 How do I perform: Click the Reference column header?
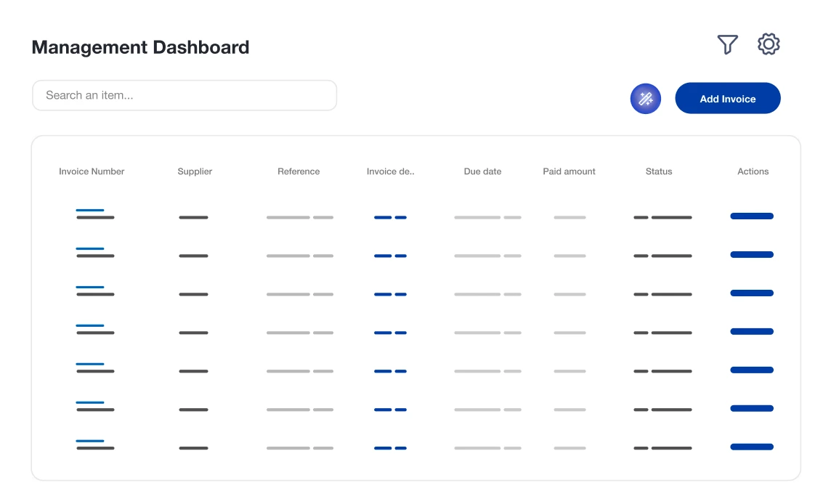[x=299, y=171]
